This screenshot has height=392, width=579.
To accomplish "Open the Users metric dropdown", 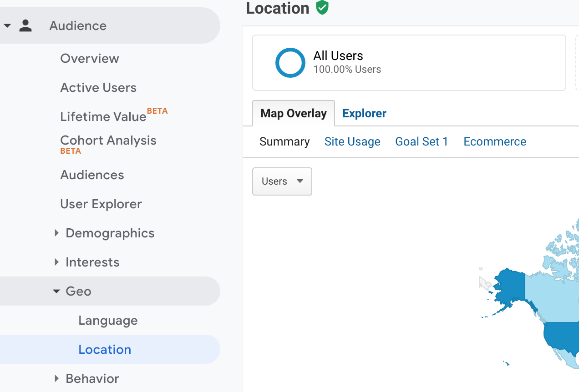I will pyautogui.click(x=282, y=181).
